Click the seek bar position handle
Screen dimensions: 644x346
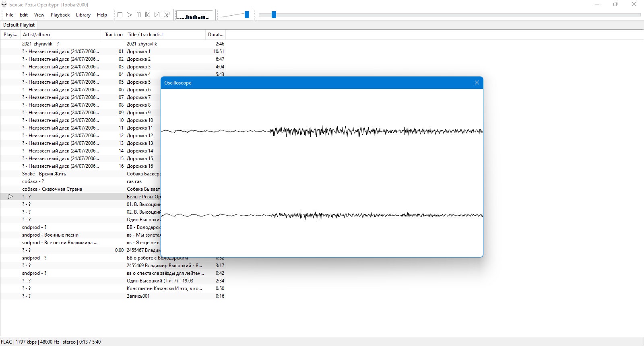click(274, 15)
